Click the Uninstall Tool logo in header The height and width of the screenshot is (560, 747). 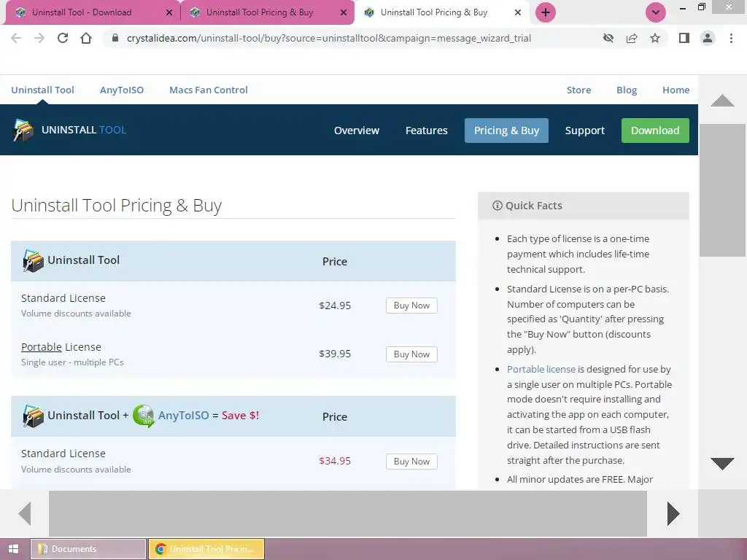point(69,130)
